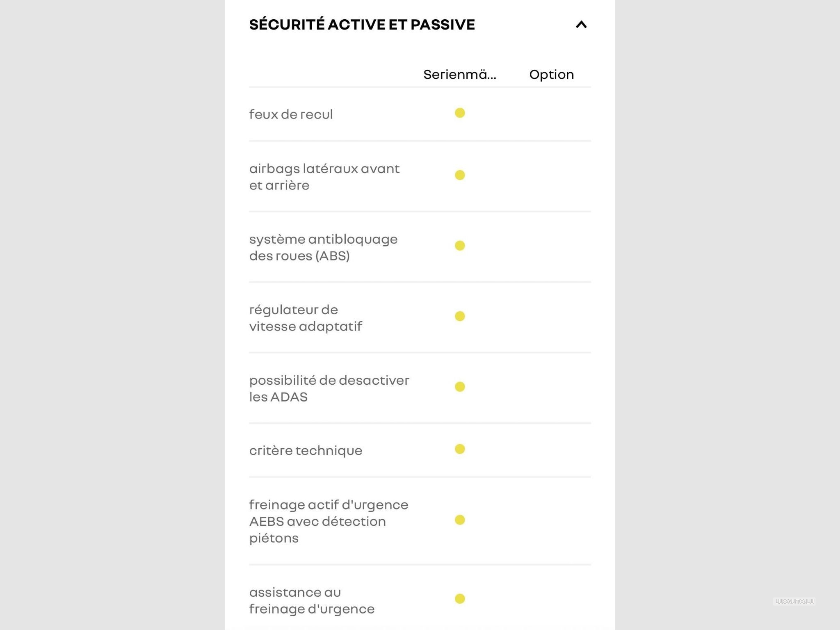Image resolution: width=840 pixels, height=630 pixels.
Task: Click dot for possibilité de desactiver les ADAS
Action: pos(460,387)
